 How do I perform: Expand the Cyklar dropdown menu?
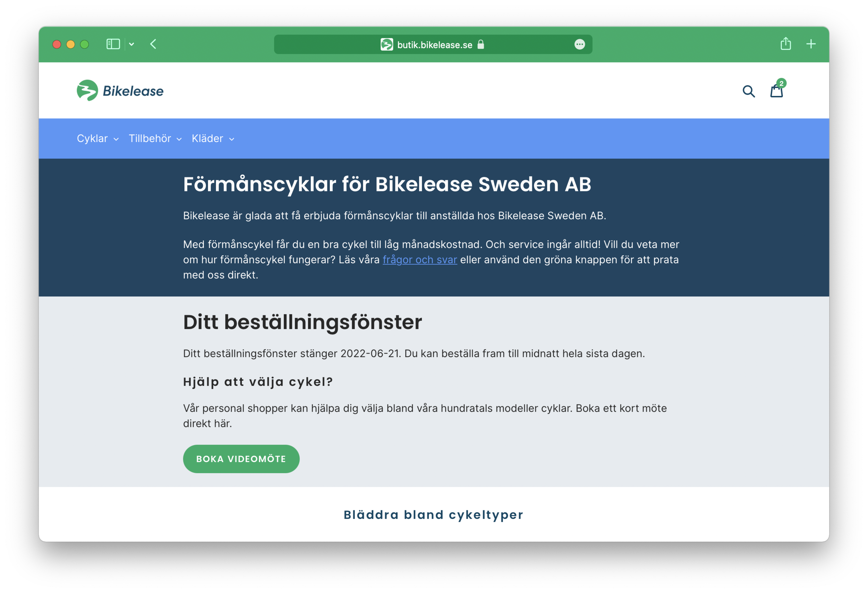(x=98, y=139)
